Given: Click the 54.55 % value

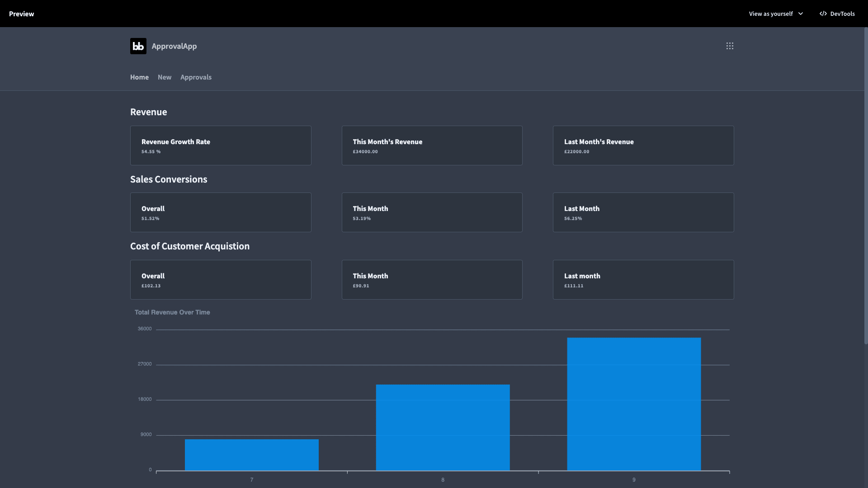Looking at the screenshot, I should tap(151, 152).
